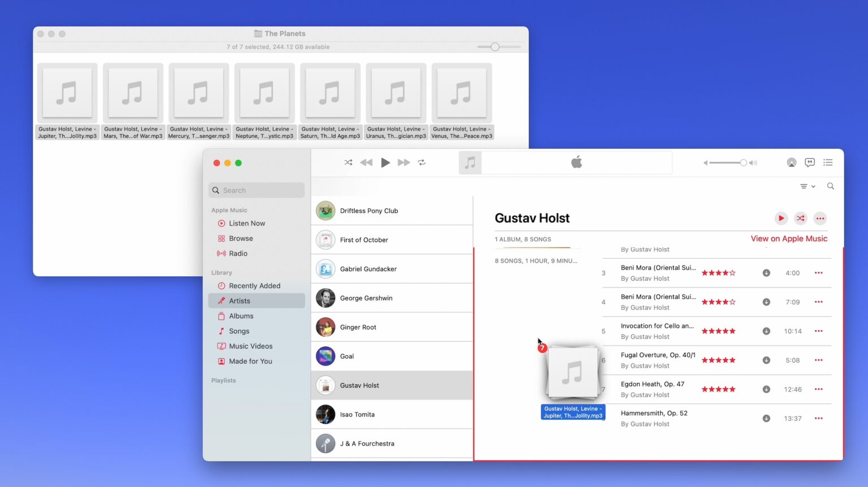Switch to Listen Now in the sidebar
The height and width of the screenshot is (487, 868).
247,223
